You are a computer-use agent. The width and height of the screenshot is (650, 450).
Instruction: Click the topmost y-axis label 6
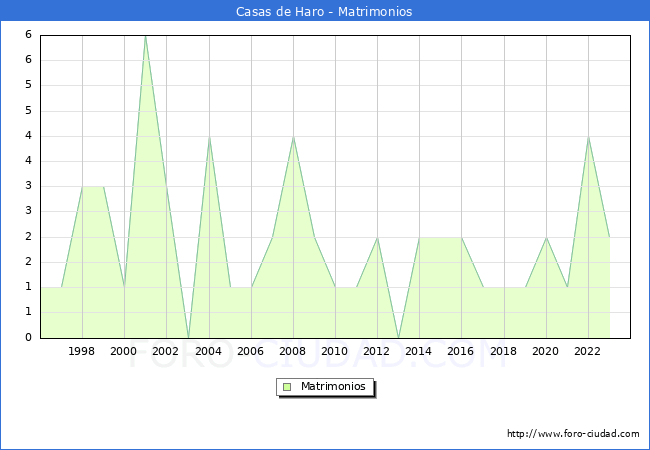(x=28, y=34)
